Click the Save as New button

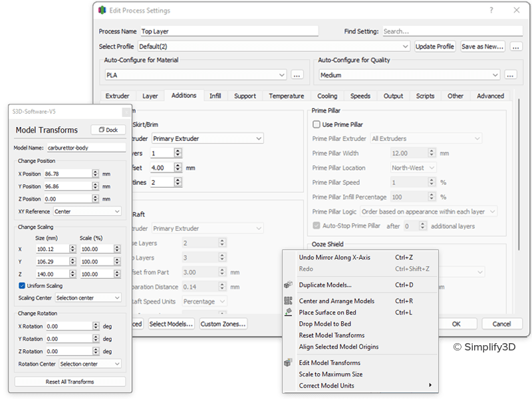click(482, 46)
